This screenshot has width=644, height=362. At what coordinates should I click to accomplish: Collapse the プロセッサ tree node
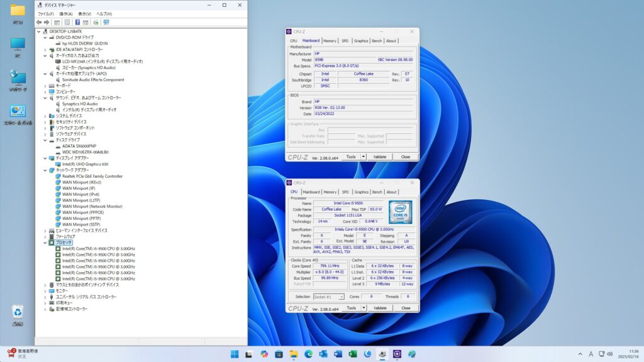tap(45, 243)
